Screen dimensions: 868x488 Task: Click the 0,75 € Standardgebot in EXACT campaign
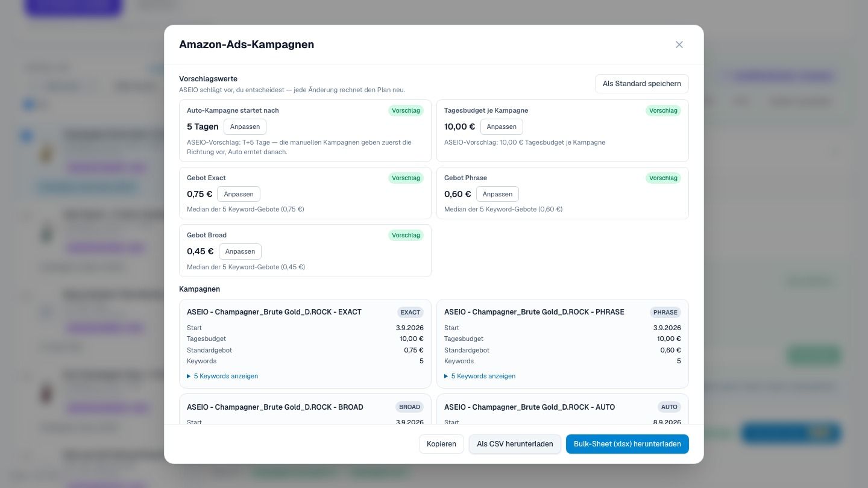coord(414,350)
